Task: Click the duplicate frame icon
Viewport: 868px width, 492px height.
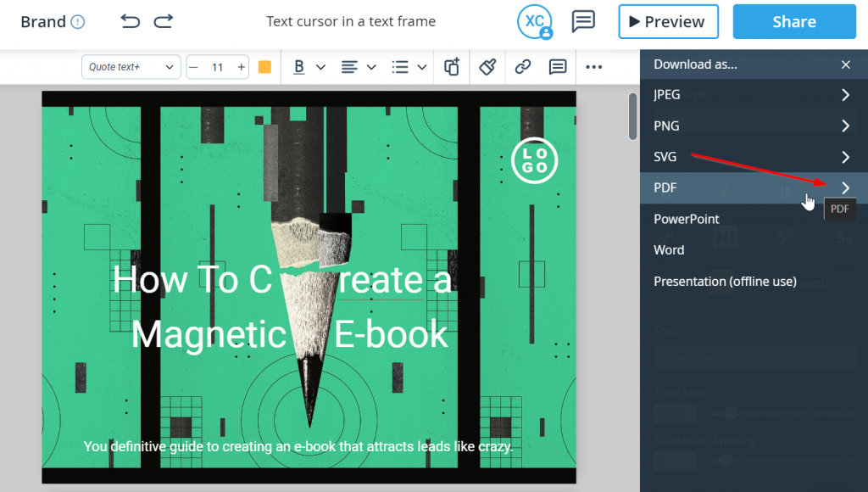Action: [x=452, y=66]
